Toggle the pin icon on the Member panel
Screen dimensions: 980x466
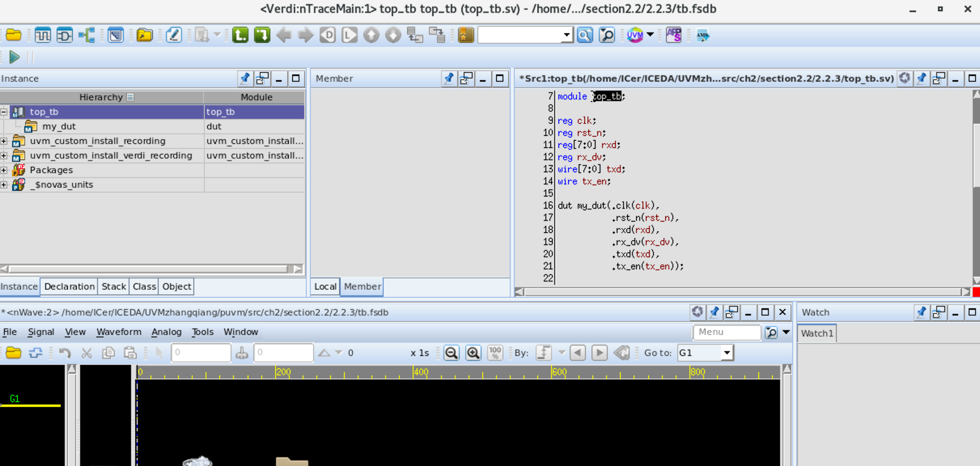(449, 79)
